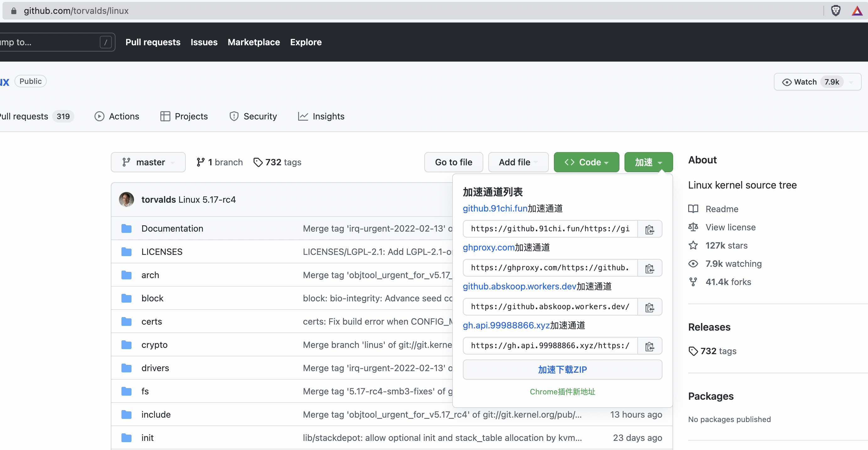Click torvalds avatar thumbnail

(126, 199)
